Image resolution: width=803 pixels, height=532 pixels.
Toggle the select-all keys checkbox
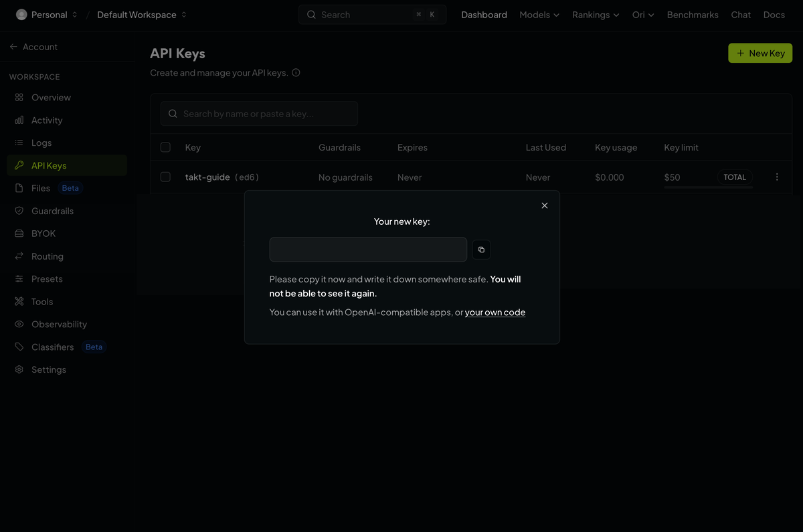tap(165, 147)
